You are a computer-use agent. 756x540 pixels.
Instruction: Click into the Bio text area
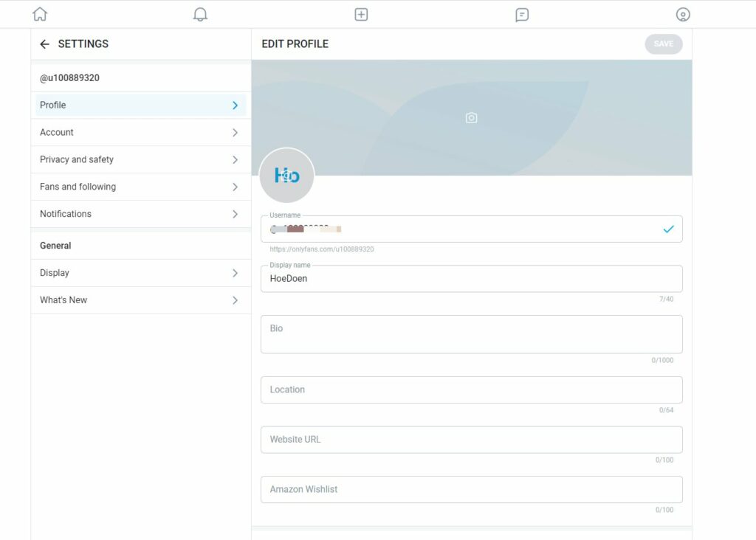coord(472,334)
